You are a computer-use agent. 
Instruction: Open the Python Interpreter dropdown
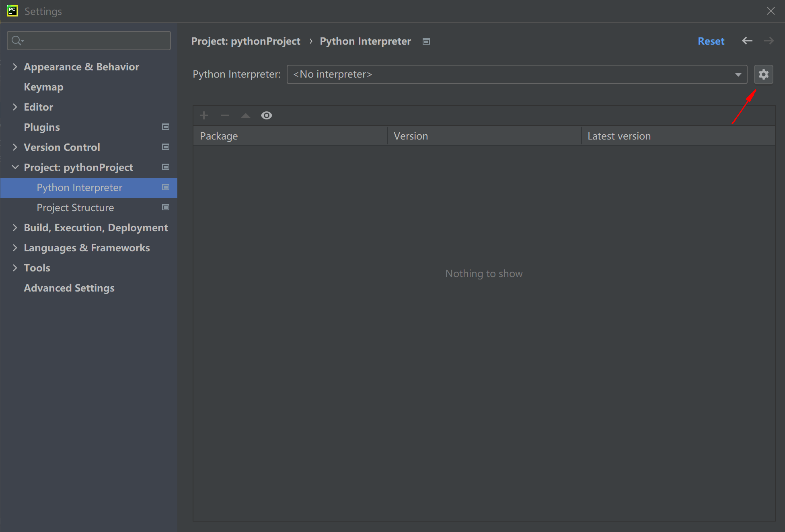tap(517, 74)
